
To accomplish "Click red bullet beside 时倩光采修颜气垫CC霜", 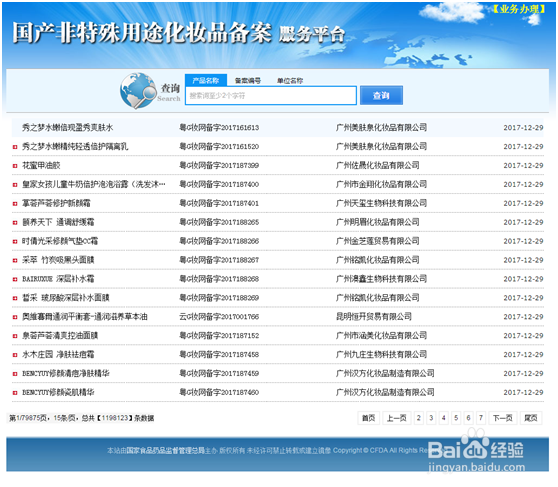I will click(15, 241).
